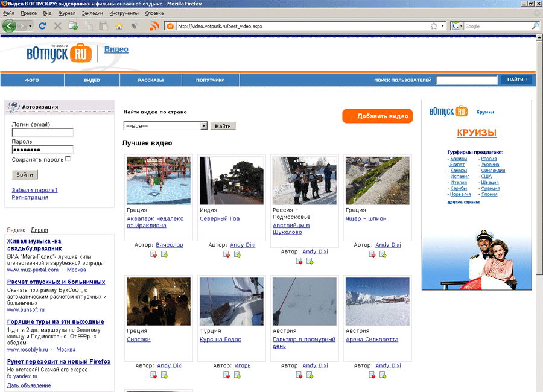Click green plus icon under Австрийцы в Шуколово
Image resolution: width=543 pixels, height=392 pixels.
(x=310, y=261)
